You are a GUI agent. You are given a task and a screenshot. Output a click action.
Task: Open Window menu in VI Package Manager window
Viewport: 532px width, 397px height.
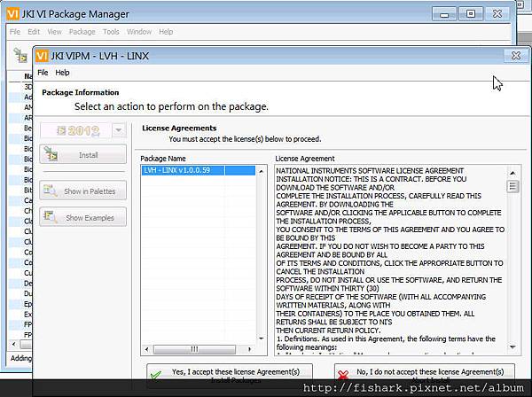click(x=139, y=32)
